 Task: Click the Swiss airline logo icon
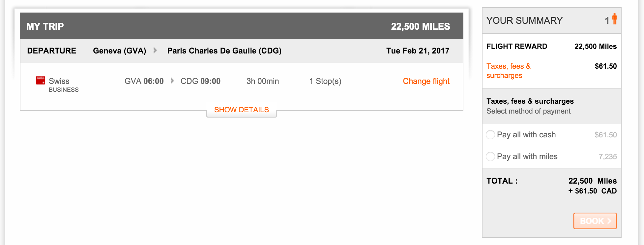pos(41,80)
